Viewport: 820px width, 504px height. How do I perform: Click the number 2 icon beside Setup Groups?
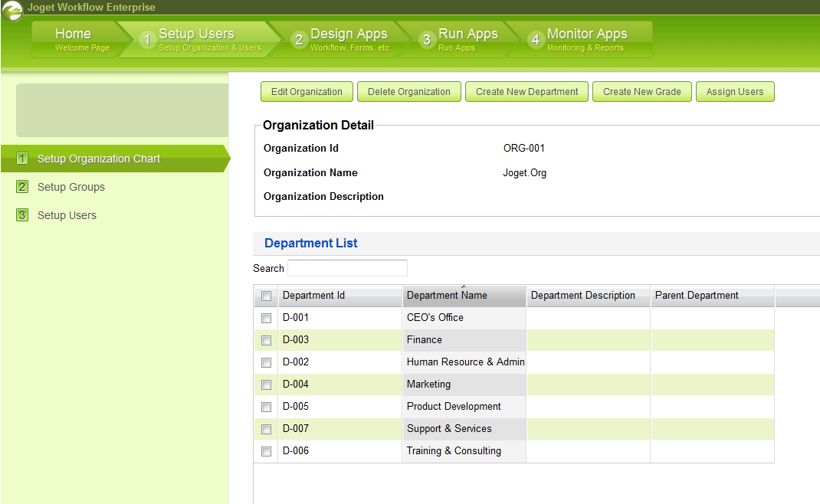pos(22,187)
